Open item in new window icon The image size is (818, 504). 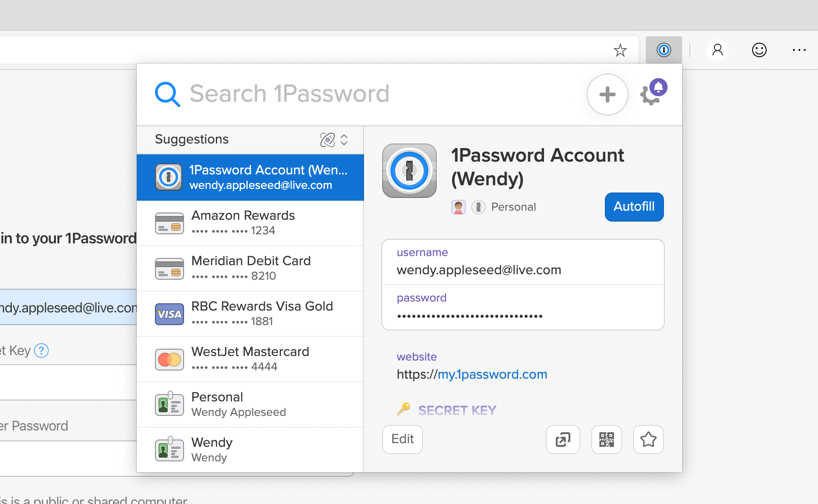[x=563, y=440]
